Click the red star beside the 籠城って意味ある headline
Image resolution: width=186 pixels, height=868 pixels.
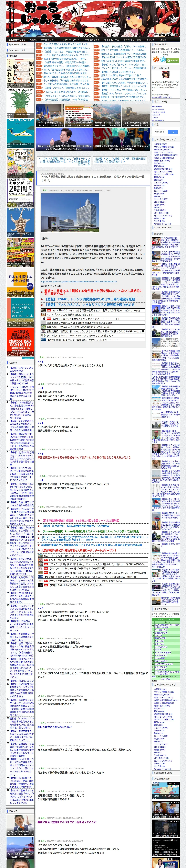[x=42, y=292]
